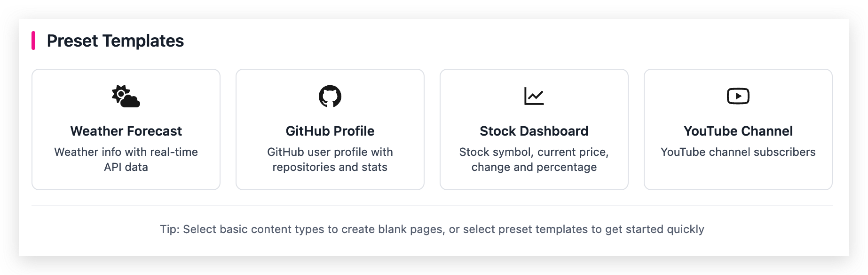Click blank area right of GitHub icon

click(x=386, y=96)
